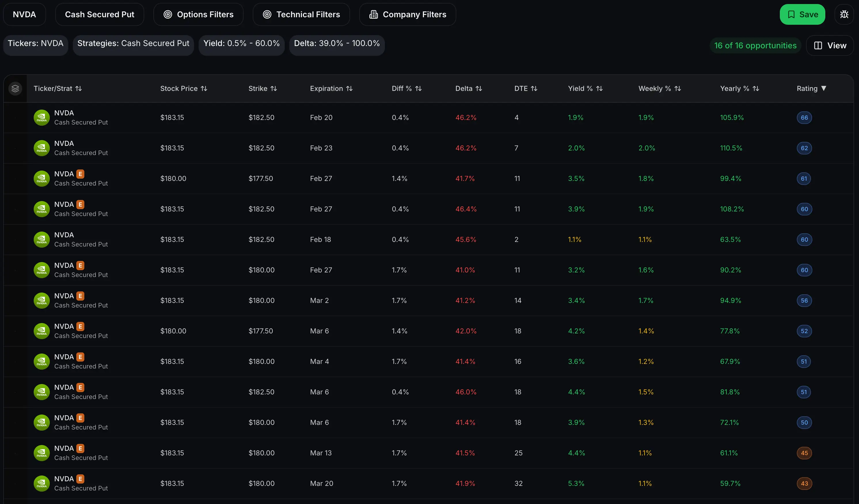
Task: Click yearly value 94.9%
Action: click(731, 300)
